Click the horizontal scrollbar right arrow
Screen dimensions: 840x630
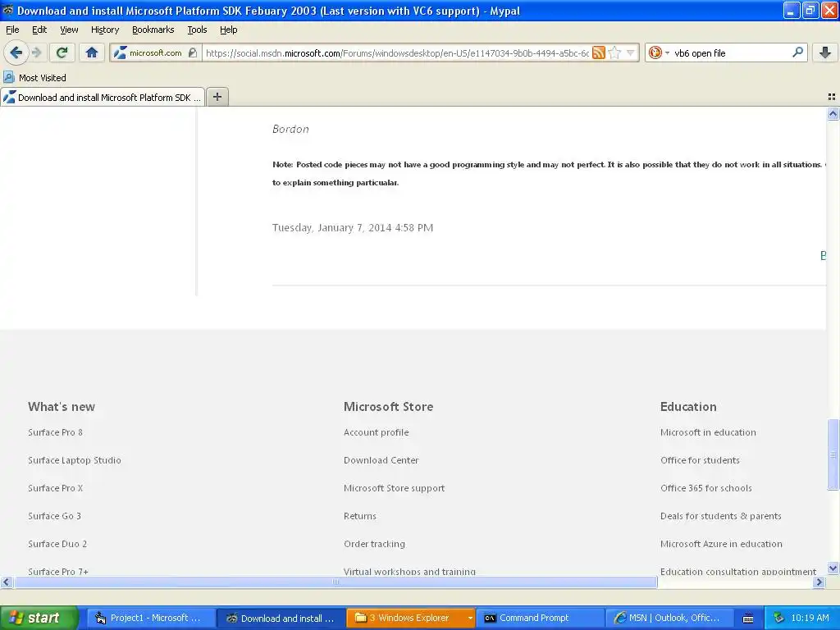coord(818,582)
